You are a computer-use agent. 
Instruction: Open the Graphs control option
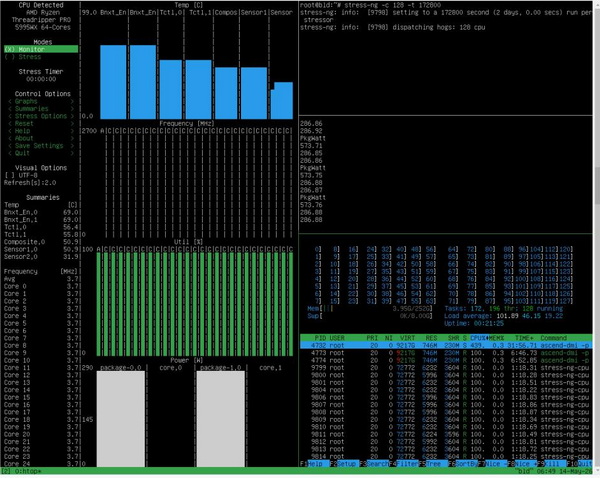(41, 101)
